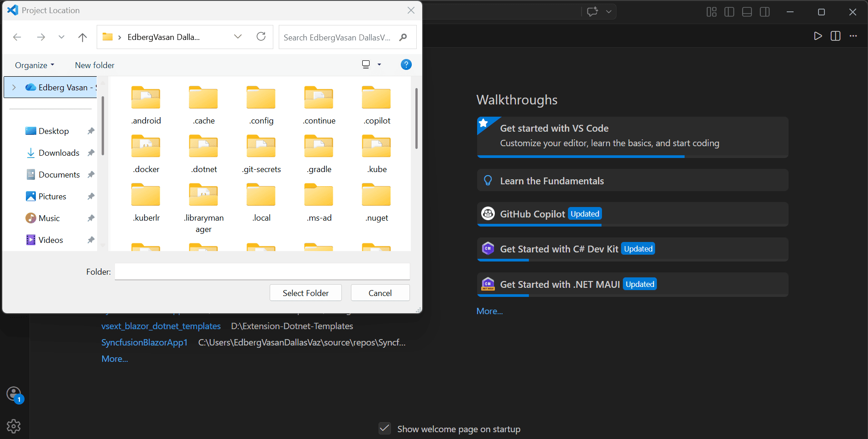Click the Folder name input field

point(262,271)
